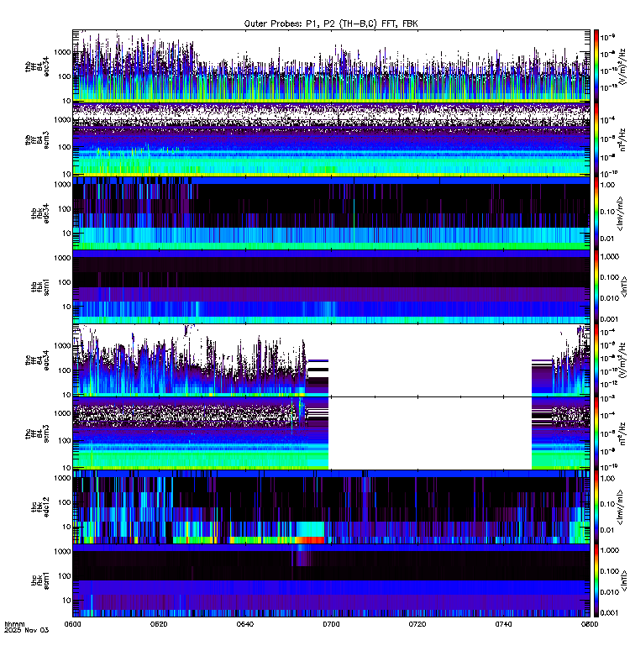This screenshot has width=630, height=672.
Task: Click the 0740 time tick label
Action: (x=503, y=624)
